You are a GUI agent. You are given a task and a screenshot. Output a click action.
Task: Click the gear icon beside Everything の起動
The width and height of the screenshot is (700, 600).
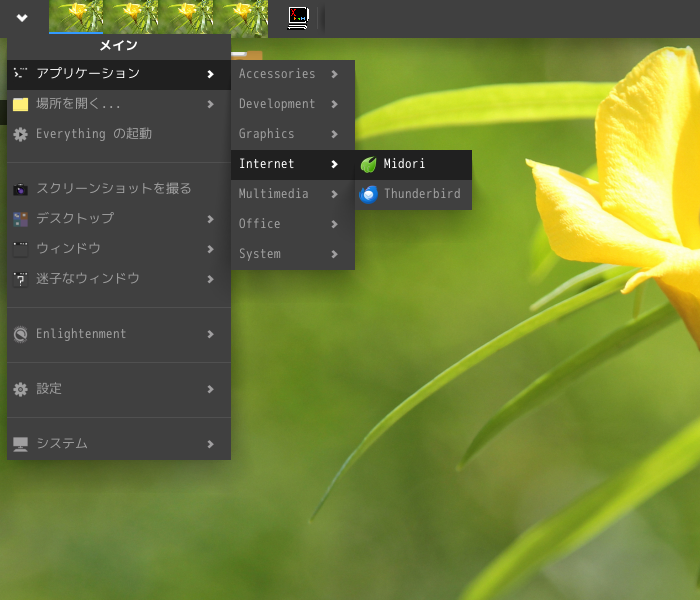[x=21, y=134]
